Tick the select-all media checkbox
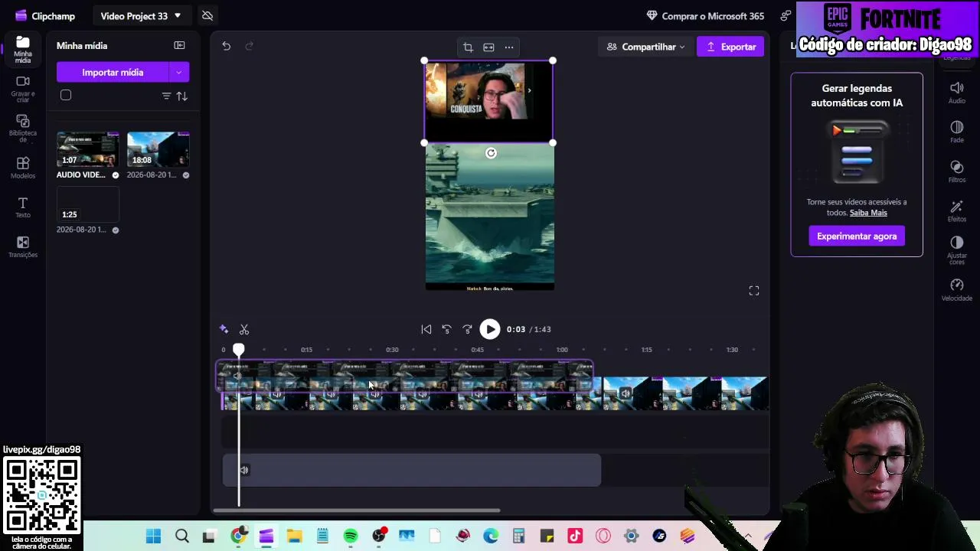 click(66, 96)
